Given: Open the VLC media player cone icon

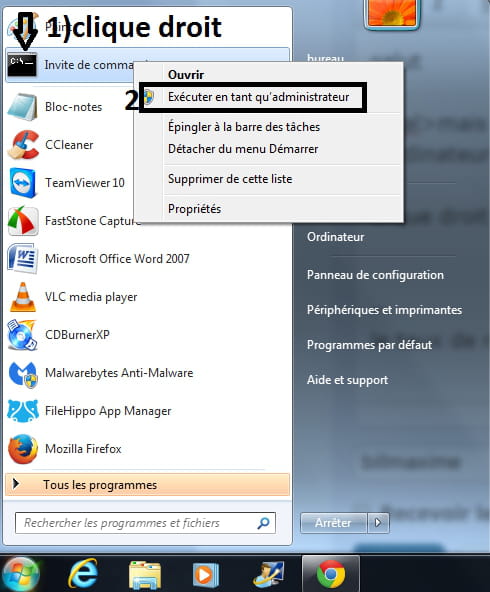Looking at the screenshot, I should click(23, 297).
